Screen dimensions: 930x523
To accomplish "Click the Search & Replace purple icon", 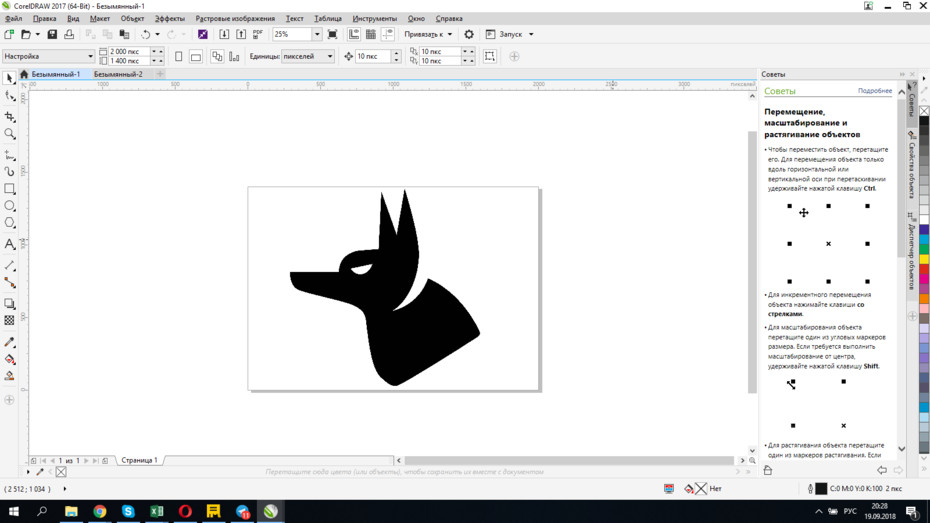I will click(x=203, y=34).
